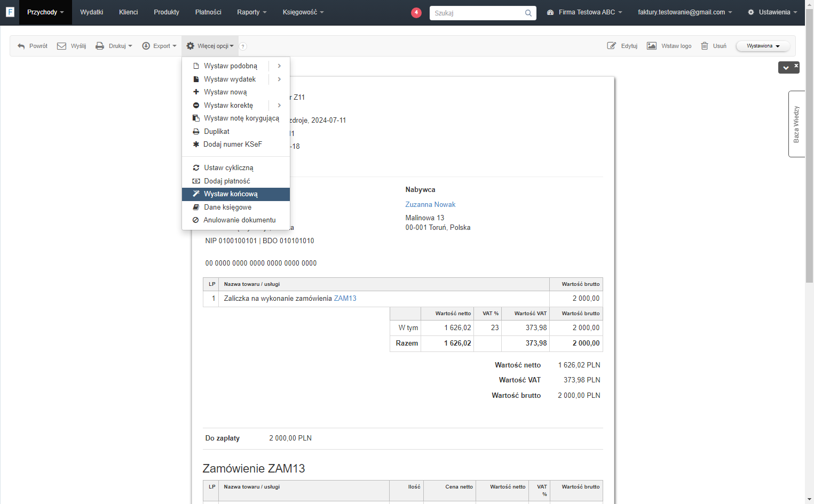Click the Anulowanie dokumentu ban icon
Screen dimensions: 814x504
click(x=196, y=220)
